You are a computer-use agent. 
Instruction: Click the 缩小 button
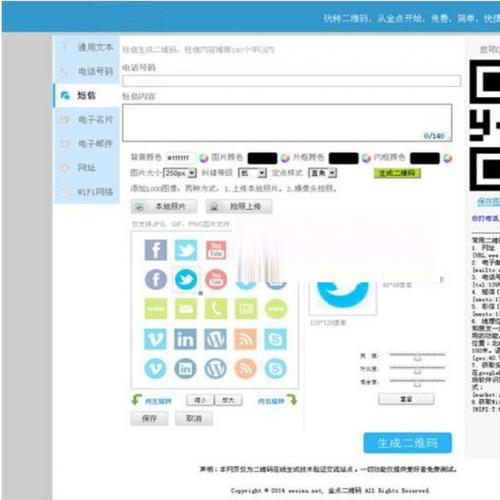200,400
